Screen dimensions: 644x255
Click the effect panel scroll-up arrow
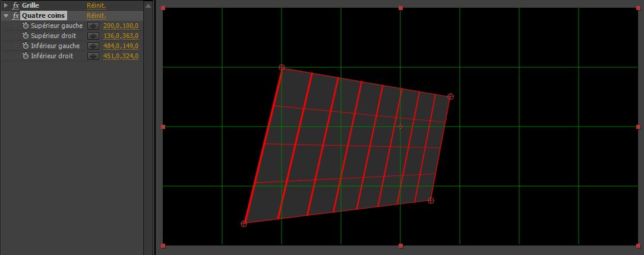[149, 6]
